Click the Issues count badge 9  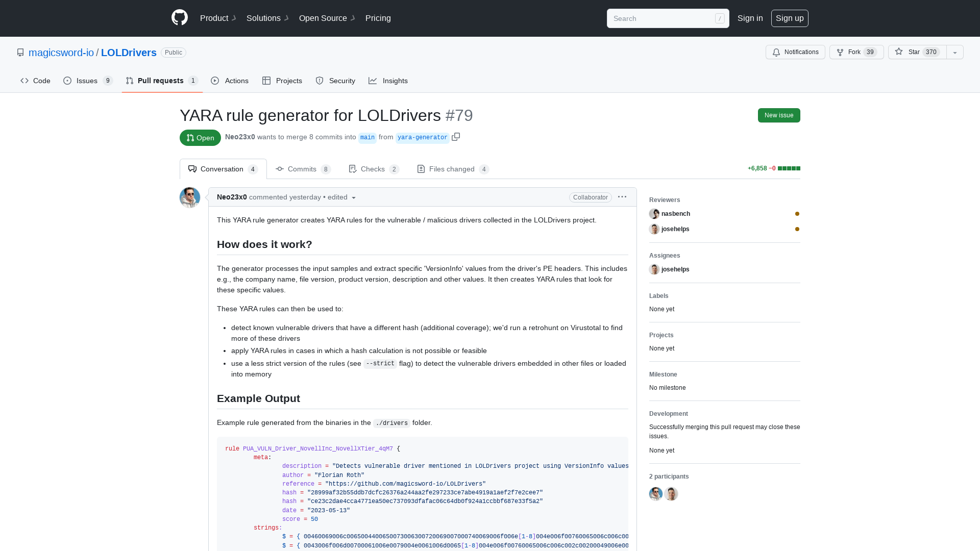click(108, 81)
